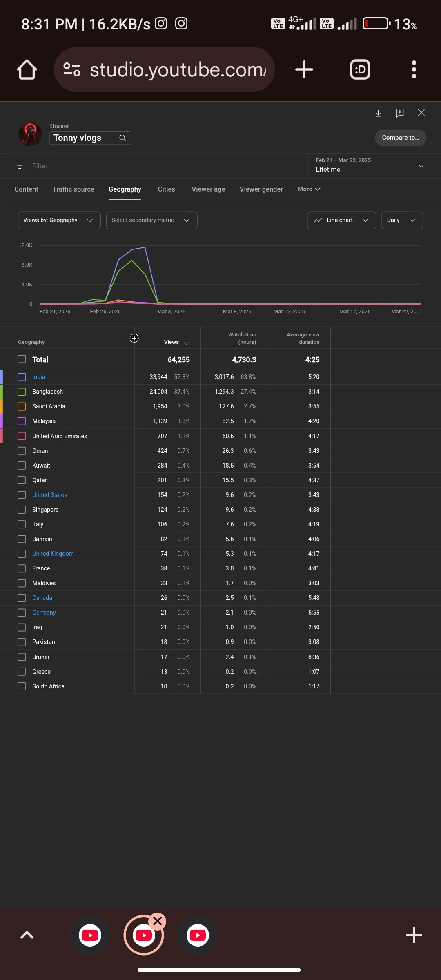The image size is (441, 980).
Task: Open the United Kingdom geography link
Action: pos(53,554)
